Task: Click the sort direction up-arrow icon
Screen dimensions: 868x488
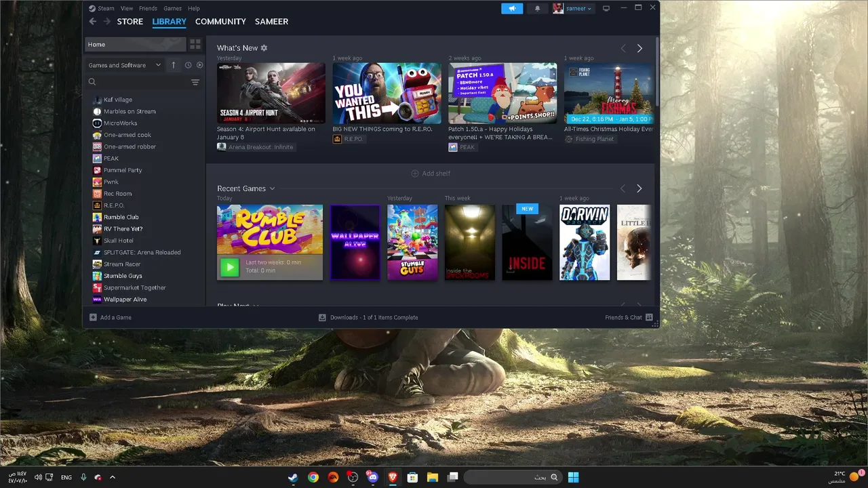Action: point(173,65)
